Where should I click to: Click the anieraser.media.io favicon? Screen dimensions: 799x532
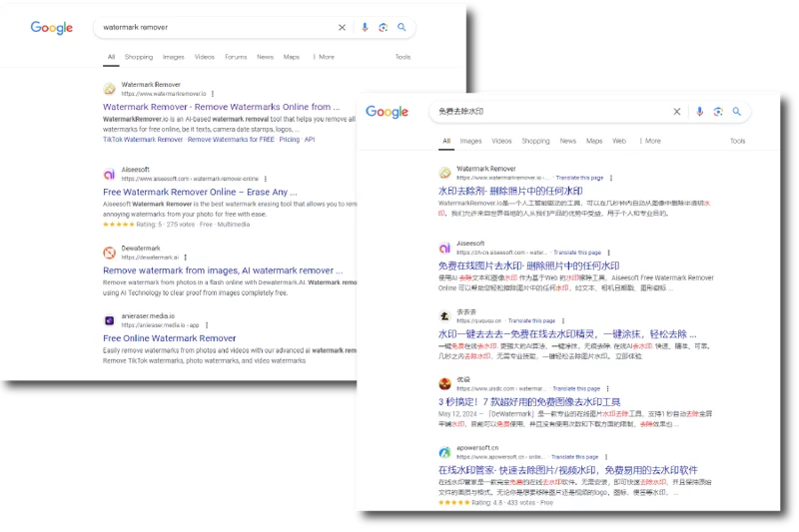(109, 320)
